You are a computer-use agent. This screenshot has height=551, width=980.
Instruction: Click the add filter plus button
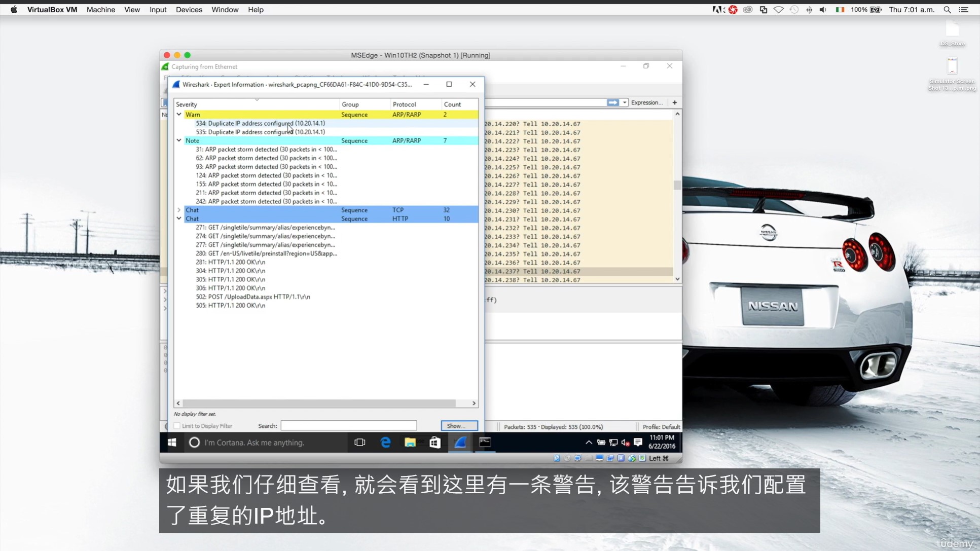[675, 102]
